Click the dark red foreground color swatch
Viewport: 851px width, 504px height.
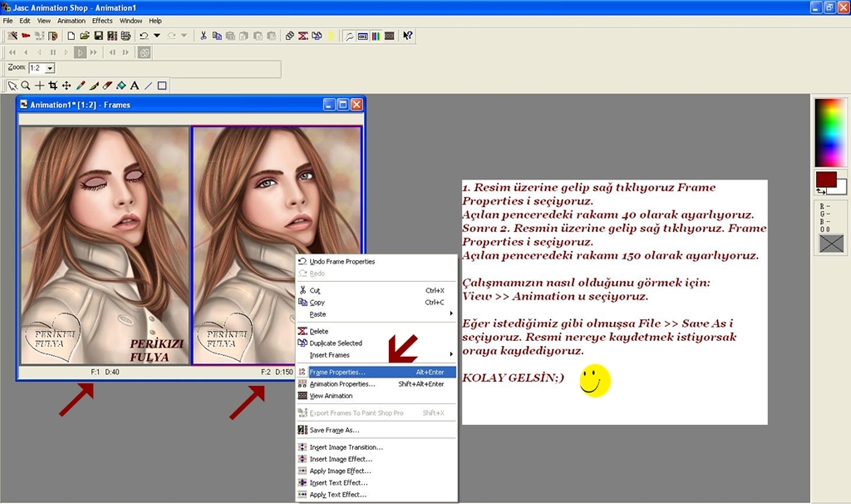click(824, 179)
